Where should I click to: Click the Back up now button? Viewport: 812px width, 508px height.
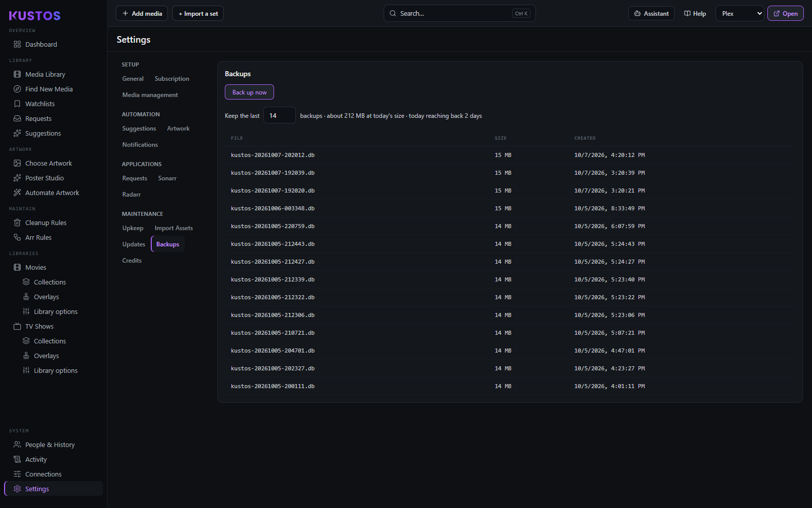[x=249, y=92]
